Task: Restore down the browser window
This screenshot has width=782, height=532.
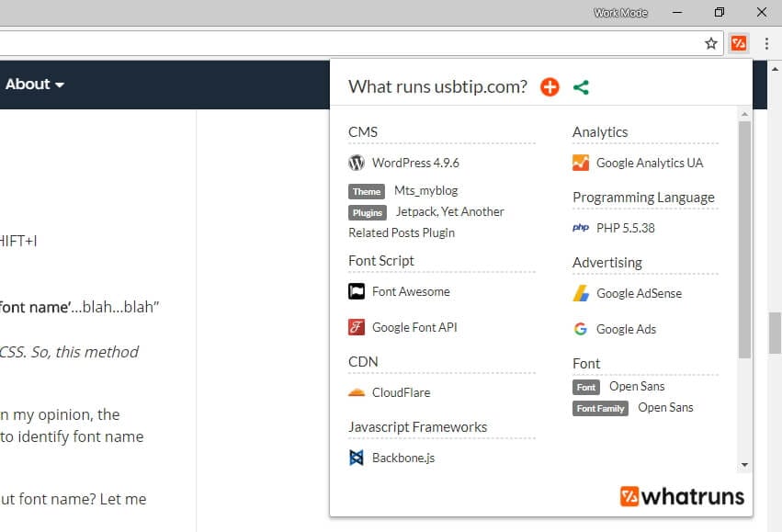Action: [x=720, y=13]
